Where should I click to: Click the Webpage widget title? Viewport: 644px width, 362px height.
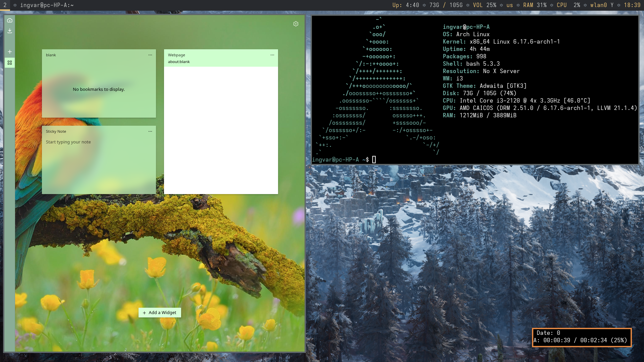[x=176, y=55]
